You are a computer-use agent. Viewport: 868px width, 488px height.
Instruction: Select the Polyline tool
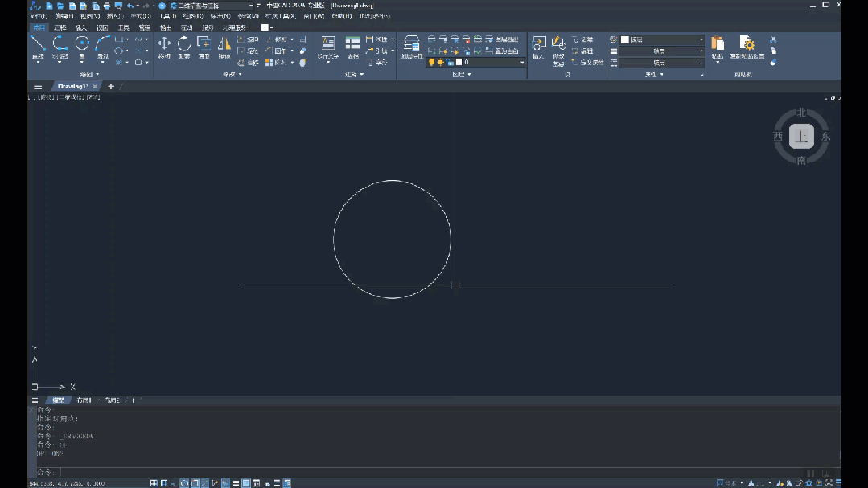(60, 44)
